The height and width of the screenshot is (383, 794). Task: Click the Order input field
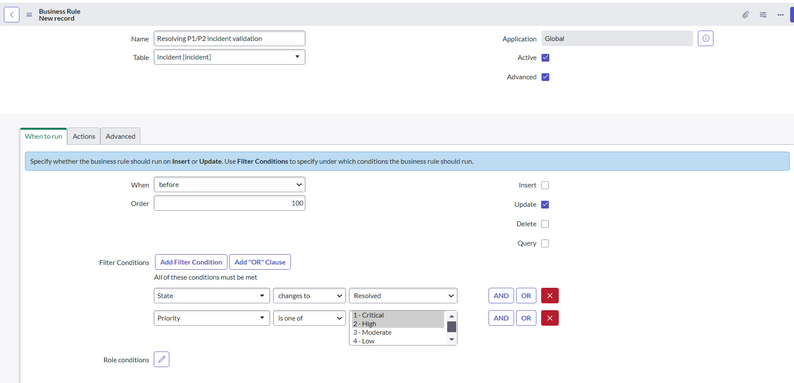[x=229, y=203]
